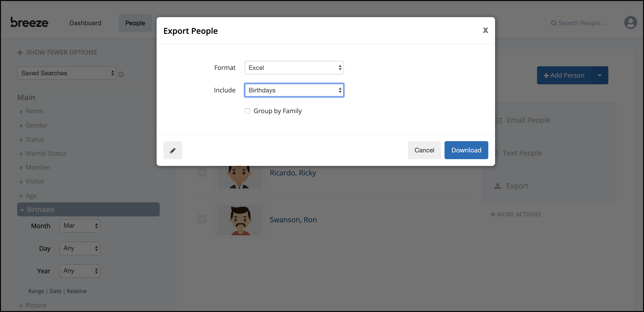Click the Relative birthdate link

coord(76,291)
